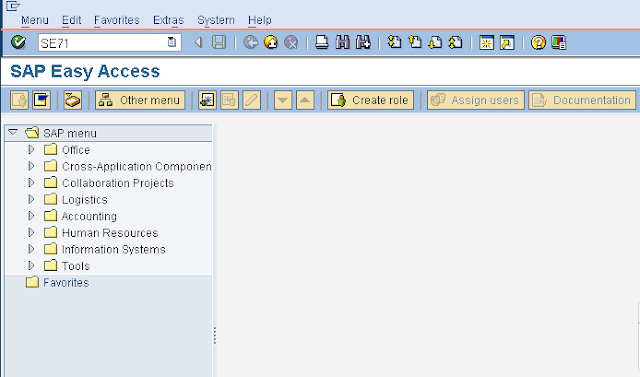This screenshot has width=640, height=377.
Task: Select the Human Resources tree item
Action: click(110, 233)
